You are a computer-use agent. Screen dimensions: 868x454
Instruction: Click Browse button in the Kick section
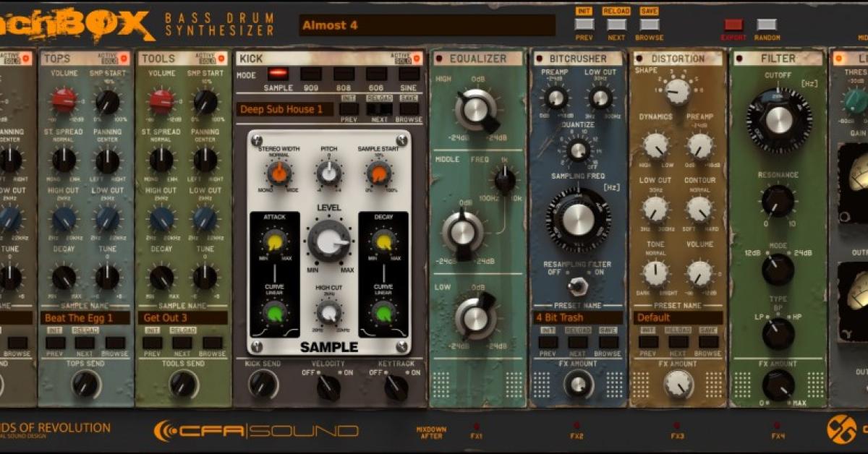tap(409, 109)
